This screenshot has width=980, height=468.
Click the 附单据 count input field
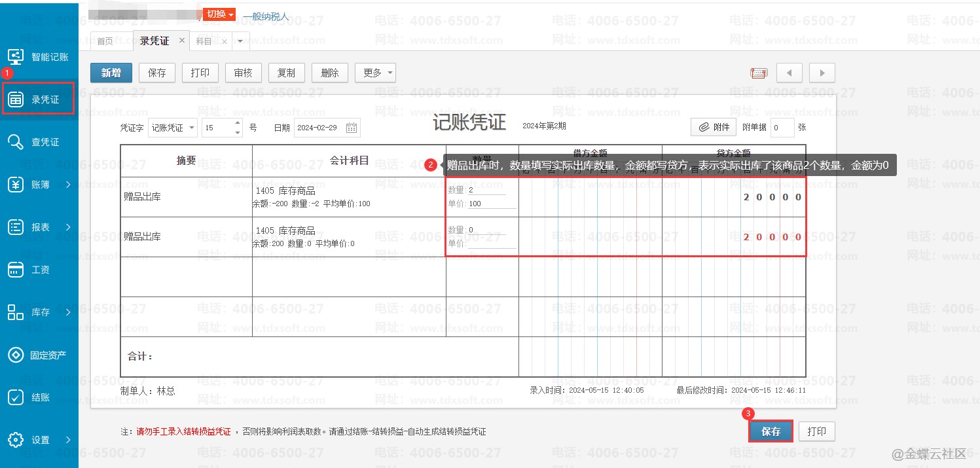pyautogui.click(x=782, y=128)
